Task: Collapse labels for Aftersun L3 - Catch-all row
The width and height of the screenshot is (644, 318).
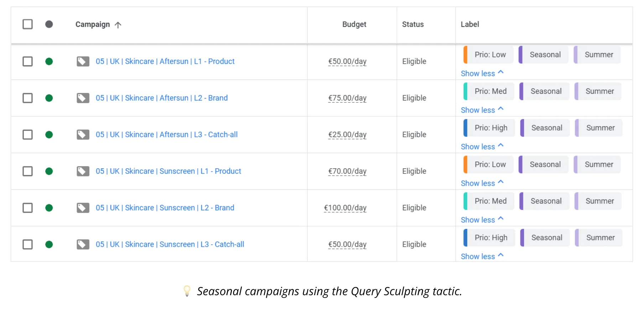Action: coord(482,147)
